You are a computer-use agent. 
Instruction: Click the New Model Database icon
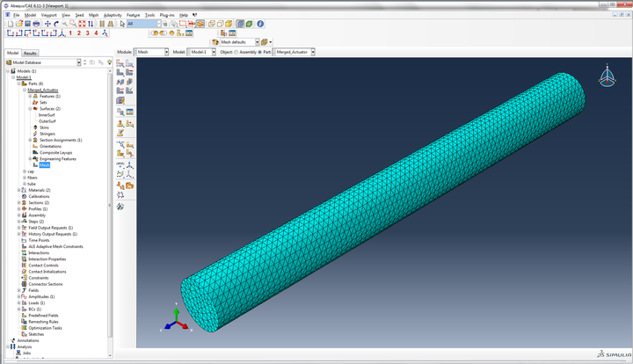(x=11, y=25)
